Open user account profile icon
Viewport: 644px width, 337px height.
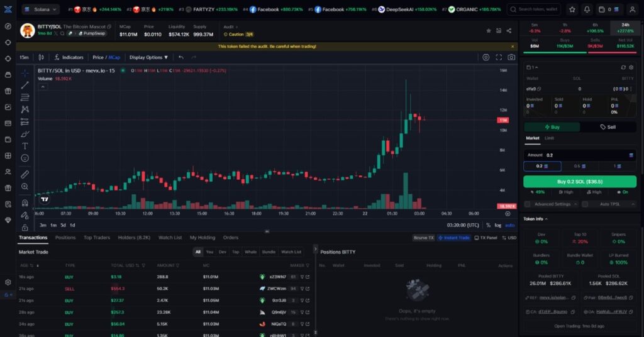633,9
